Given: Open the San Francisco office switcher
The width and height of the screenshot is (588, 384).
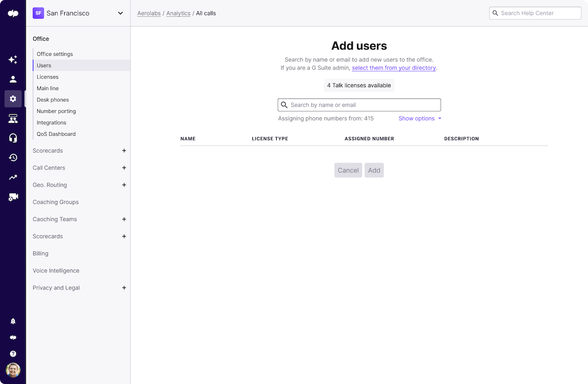Looking at the screenshot, I should pos(79,13).
